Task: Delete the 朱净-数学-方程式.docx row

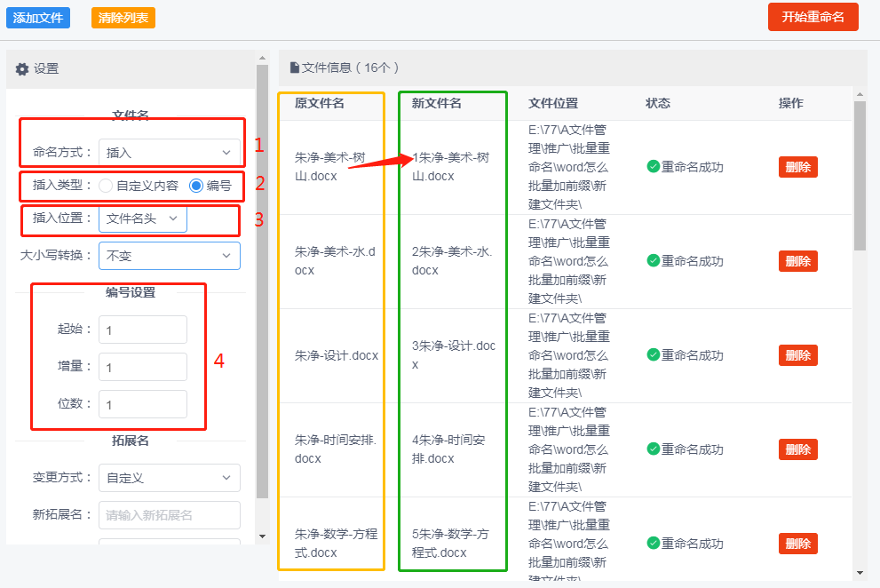Action: tap(797, 544)
